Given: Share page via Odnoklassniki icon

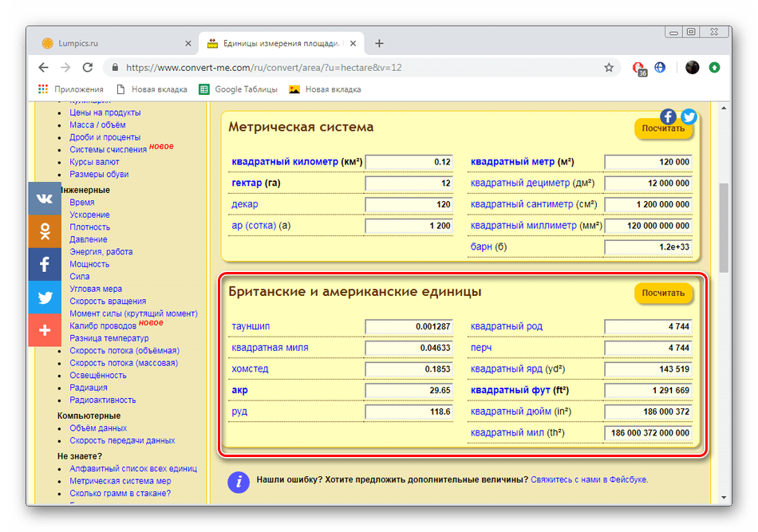Looking at the screenshot, I should pos(44,231).
